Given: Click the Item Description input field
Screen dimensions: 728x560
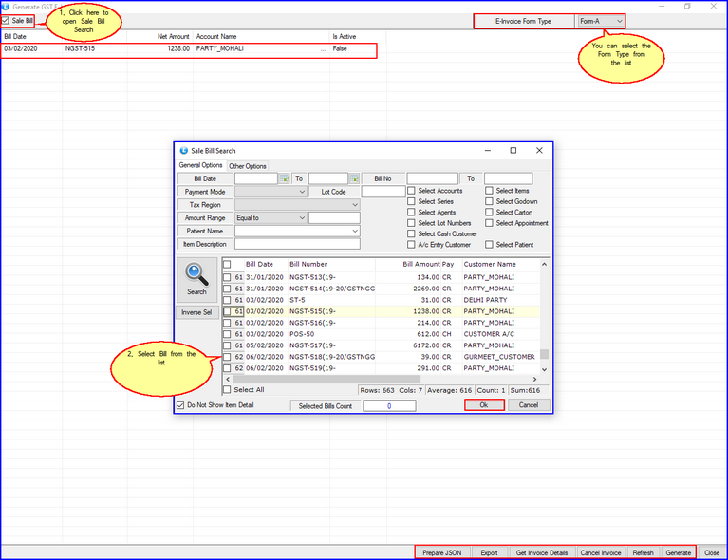Looking at the screenshot, I should point(297,244).
